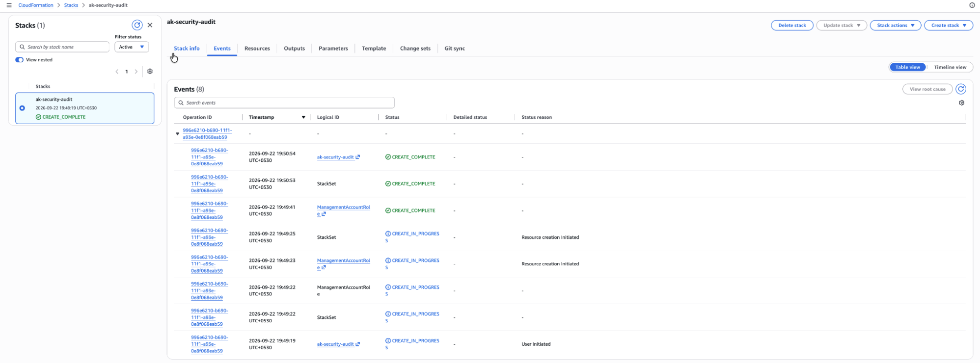This screenshot has width=980, height=363.
Task: Click the Search events field
Action: pos(284,103)
